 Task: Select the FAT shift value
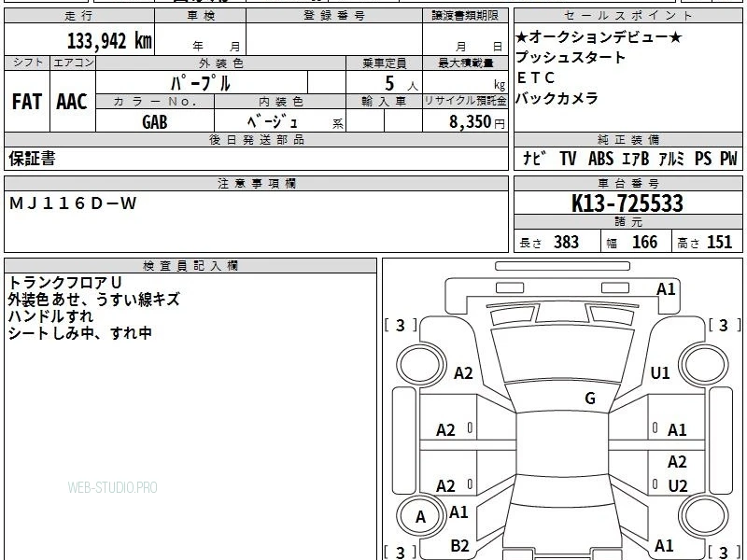[x=27, y=102]
